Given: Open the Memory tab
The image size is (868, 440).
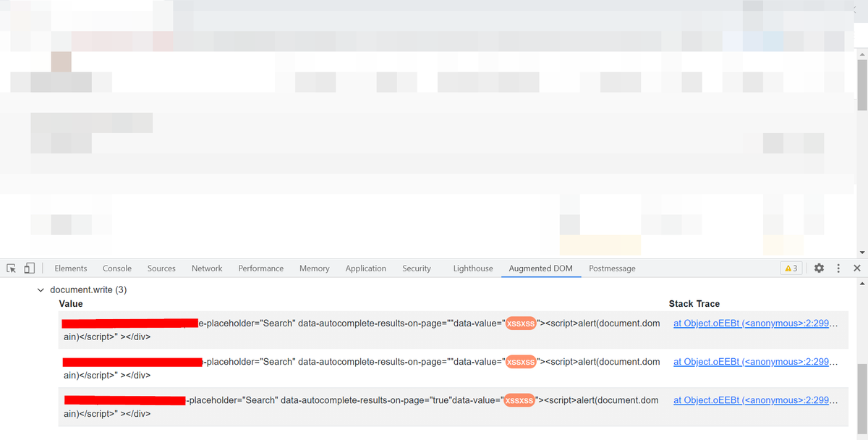Looking at the screenshot, I should pyautogui.click(x=315, y=268).
